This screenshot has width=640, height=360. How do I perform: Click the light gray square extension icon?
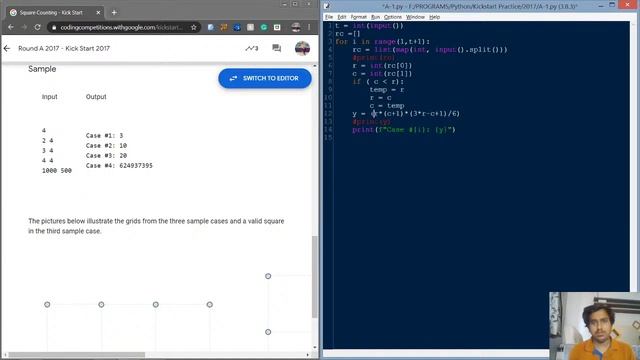pyautogui.click(x=250, y=27)
